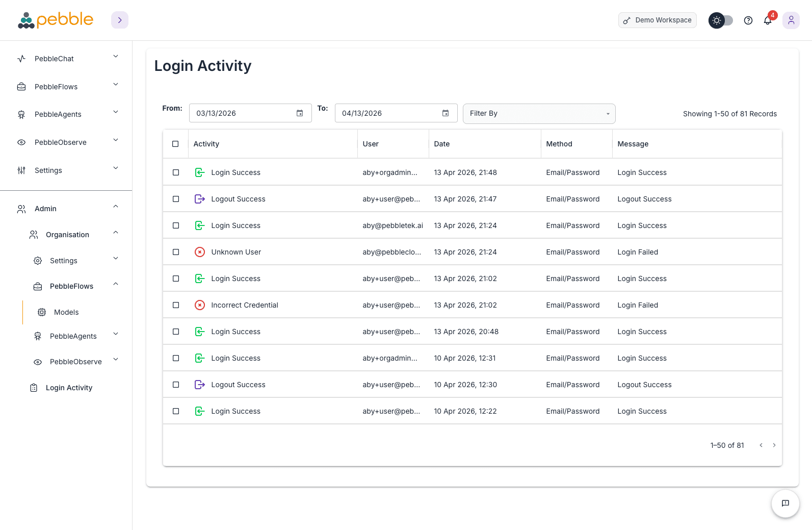
Task: Open the Filter By dropdown
Action: 539,114
